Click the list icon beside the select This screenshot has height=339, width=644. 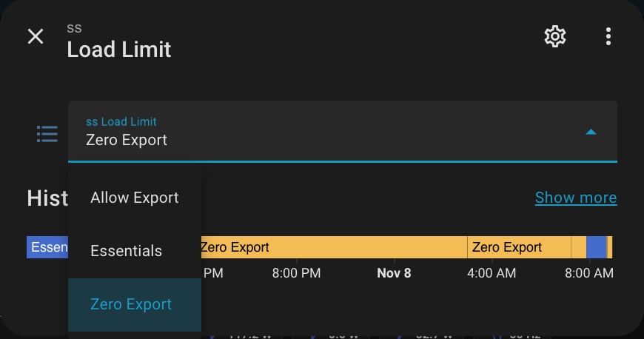tap(47, 134)
